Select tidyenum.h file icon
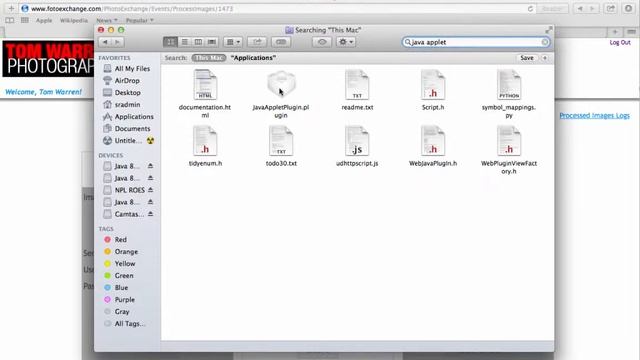Screen dimensions: 640x360 click(x=205, y=140)
